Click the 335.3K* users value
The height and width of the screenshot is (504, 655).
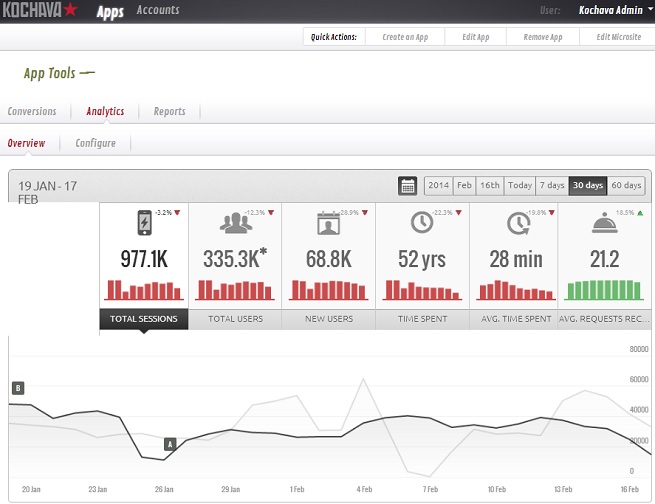235,258
